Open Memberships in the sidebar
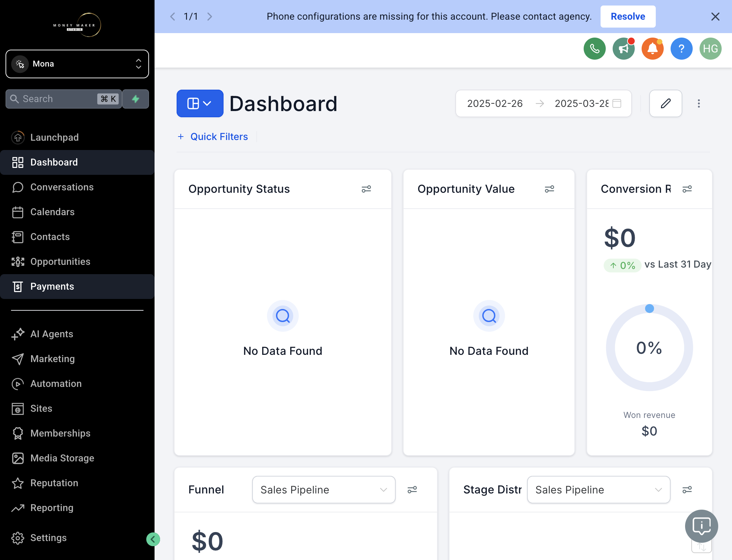Image resolution: width=732 pixels, height=560 pixels. (77, 433)
